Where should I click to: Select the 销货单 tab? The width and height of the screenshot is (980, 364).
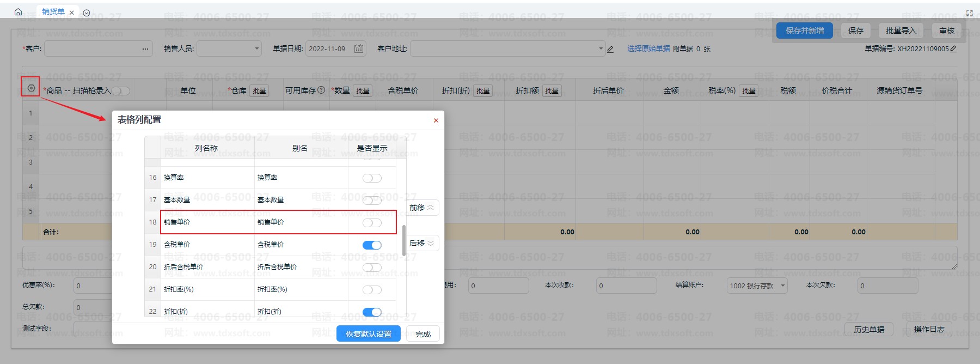(x=53, y=12)
